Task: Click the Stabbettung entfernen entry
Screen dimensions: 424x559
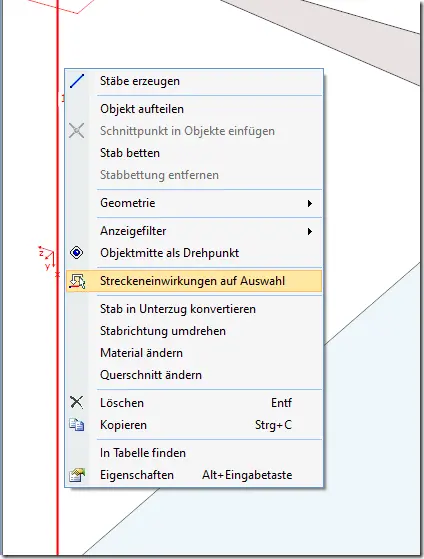Action: 159,175
